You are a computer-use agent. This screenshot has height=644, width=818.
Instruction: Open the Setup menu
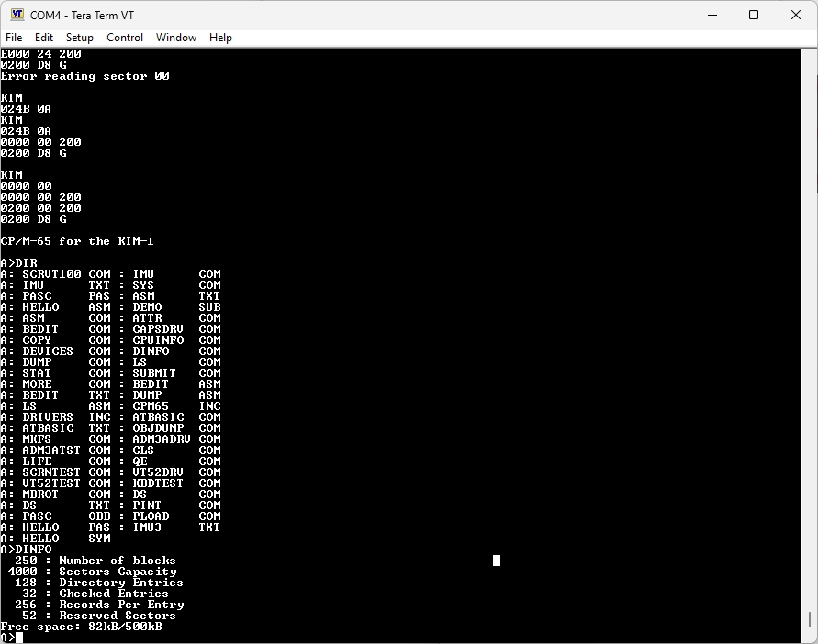click(80, 38)
